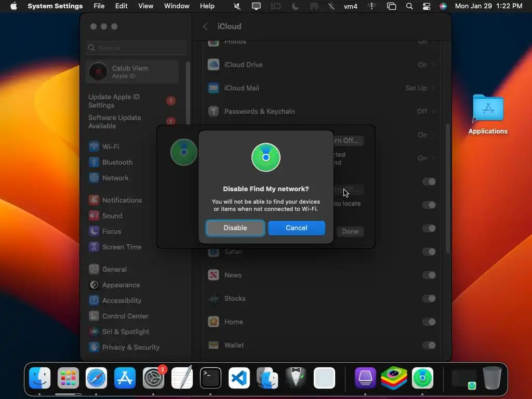This screenshot has width=532, height=399.
Task: Open the Edit menu
Action: 122,6
